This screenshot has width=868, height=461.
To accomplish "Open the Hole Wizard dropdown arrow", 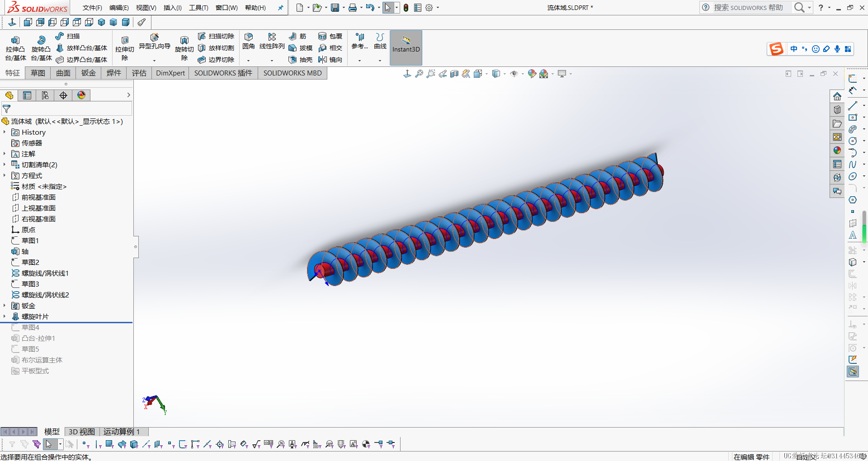I will point(154,61).
